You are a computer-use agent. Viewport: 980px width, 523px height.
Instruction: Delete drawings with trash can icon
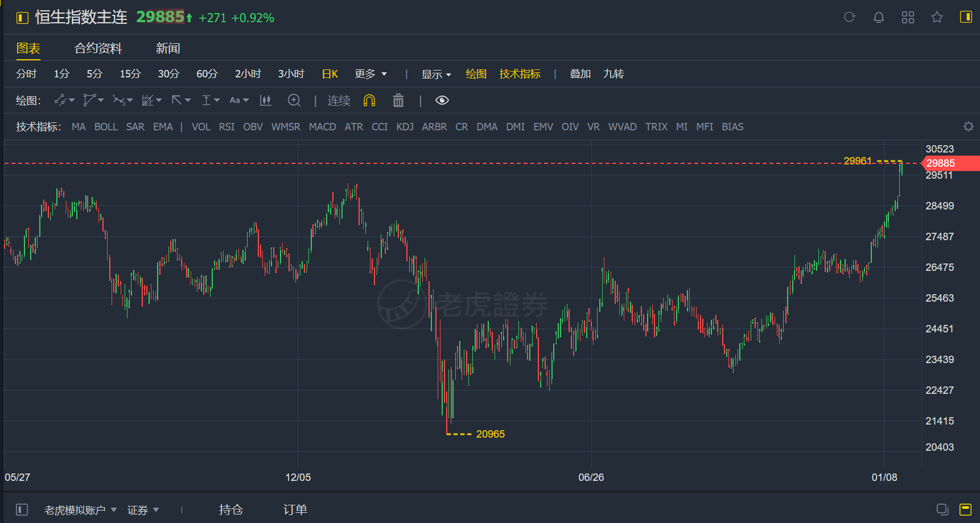click(398, 101)
